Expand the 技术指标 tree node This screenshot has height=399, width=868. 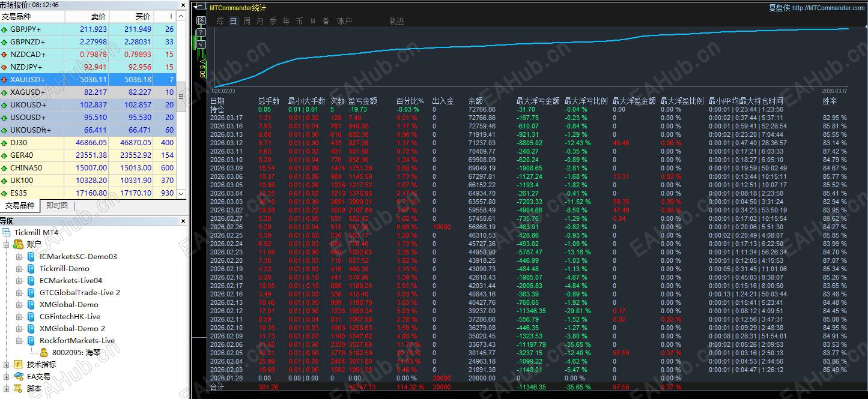[7, 365]
